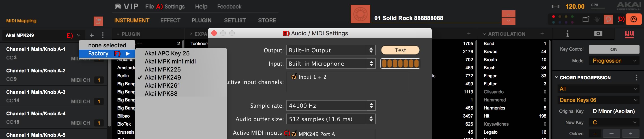Image resolution: width=644 pixels, height=139 pixels.
Task: Select the green color dot
Action: [572, 17]
